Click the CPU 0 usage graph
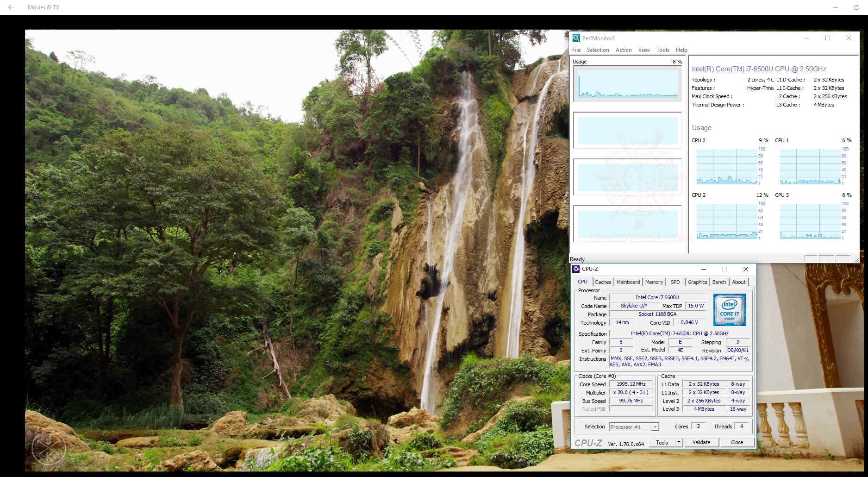This screenshot has height=477, width=868. [727, 166]
